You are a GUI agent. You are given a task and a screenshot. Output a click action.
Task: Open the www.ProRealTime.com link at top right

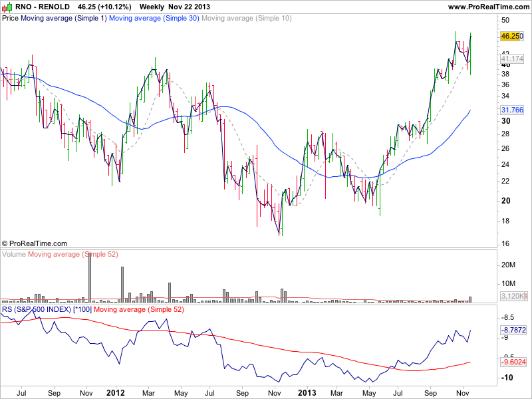click(x=488, y=7)
